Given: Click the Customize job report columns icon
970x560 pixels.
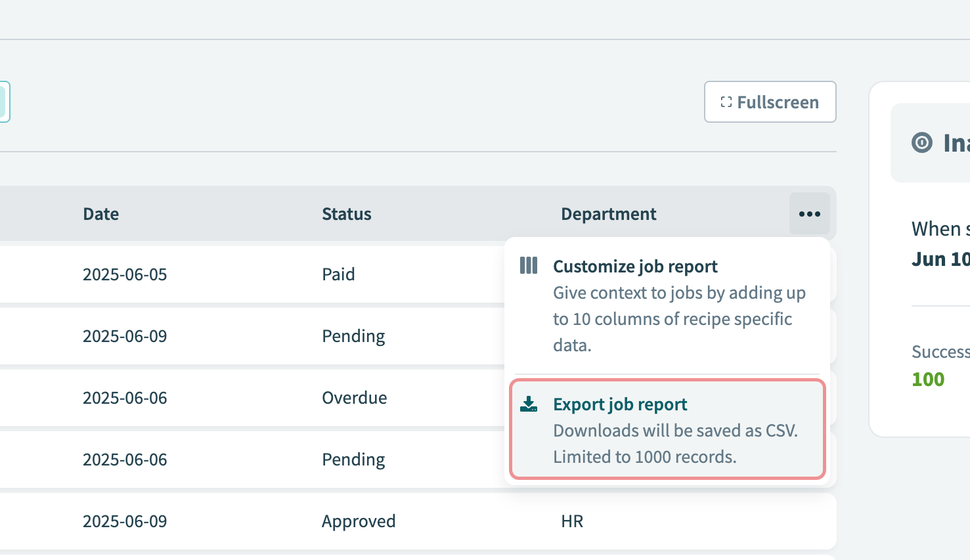Looking at the screenshot, I should pos(529,265).
